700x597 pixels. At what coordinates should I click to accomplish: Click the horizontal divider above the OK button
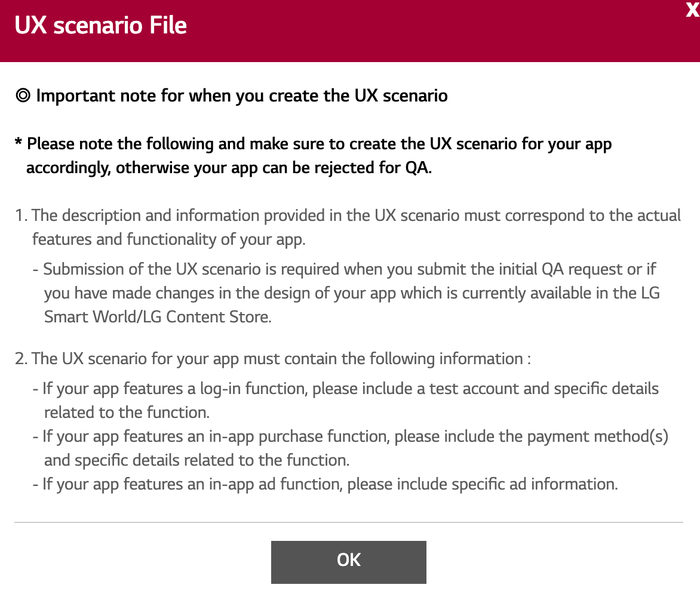click(x=349, y=522)
